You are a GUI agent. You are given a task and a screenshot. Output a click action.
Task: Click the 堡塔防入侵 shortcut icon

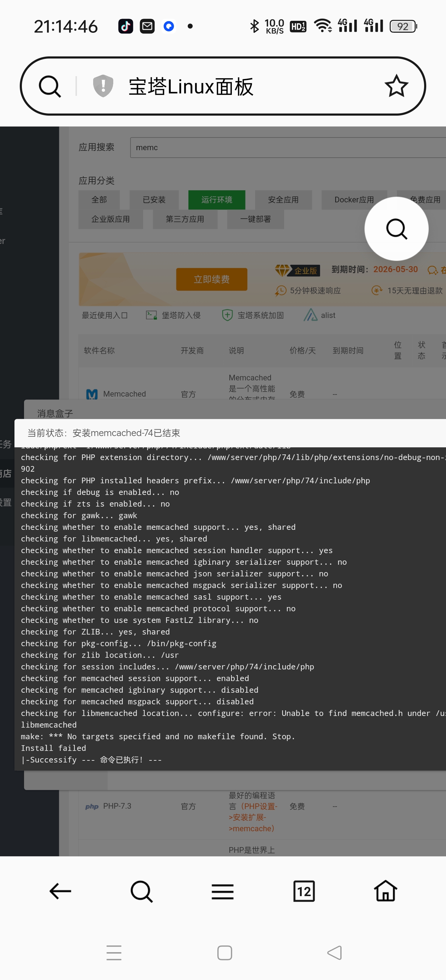click(152, 315)
